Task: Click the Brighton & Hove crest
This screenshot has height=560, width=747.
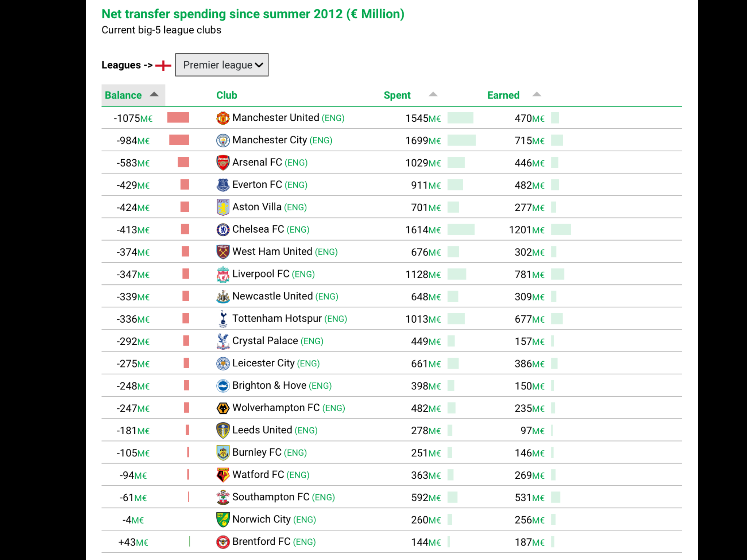Action: point(223,386)
